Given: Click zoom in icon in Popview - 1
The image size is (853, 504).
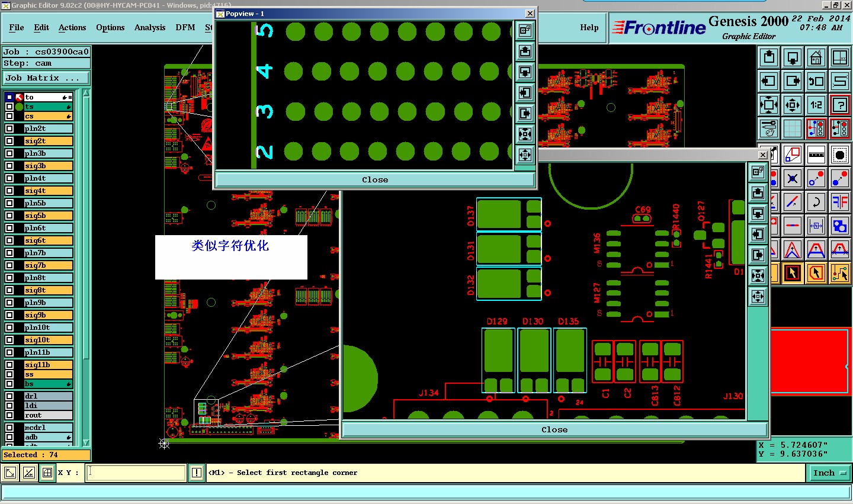Looking at the screenshot, I should (x=525, y=134).
